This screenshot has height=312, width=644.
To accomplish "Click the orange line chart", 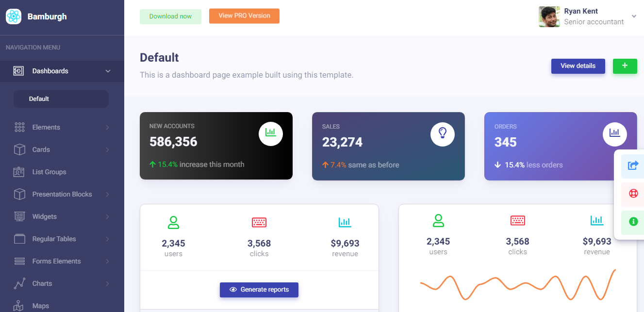I will [518, 285].
